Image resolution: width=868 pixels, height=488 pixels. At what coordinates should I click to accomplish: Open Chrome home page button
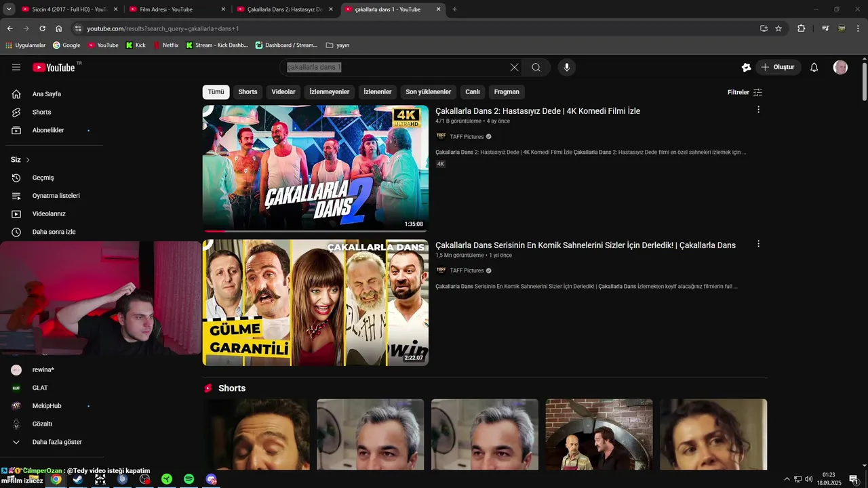[59, 28]
